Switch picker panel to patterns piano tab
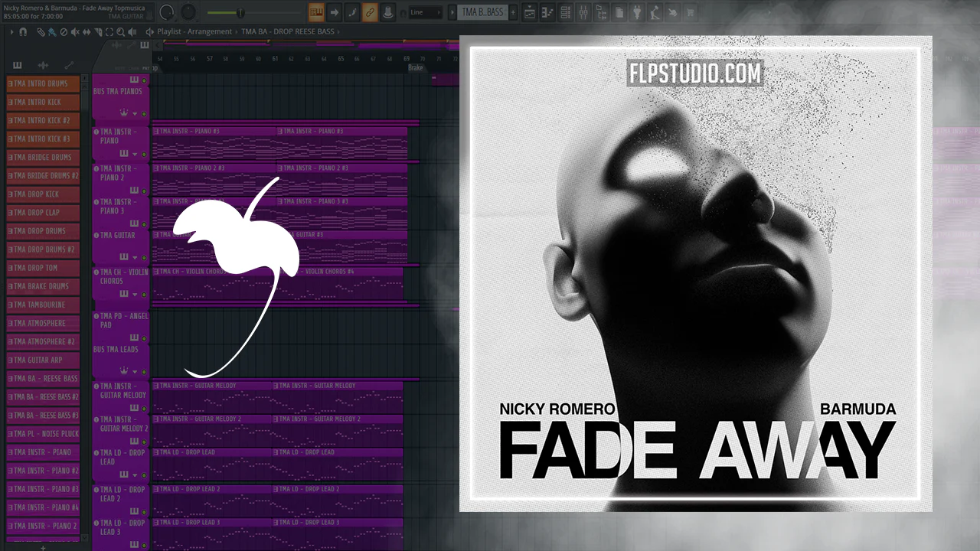Viewport: 980px width, 551px height. [18, 65]
